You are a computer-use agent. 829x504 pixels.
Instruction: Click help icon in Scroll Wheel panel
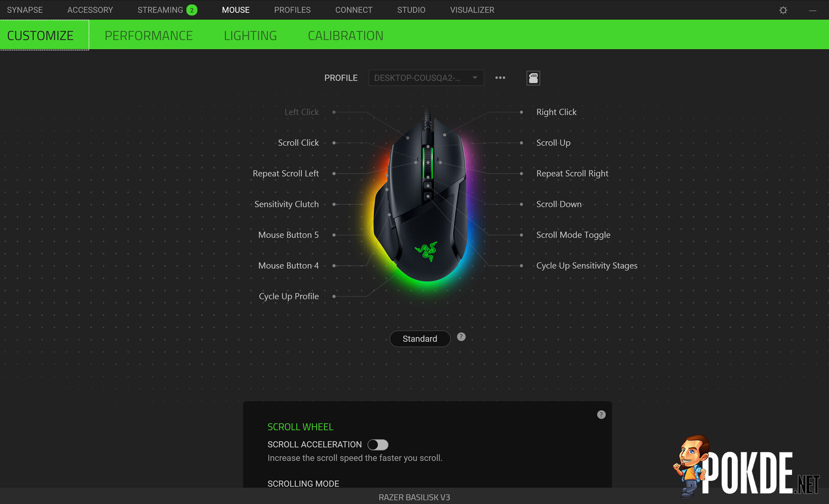coord(601,415)
